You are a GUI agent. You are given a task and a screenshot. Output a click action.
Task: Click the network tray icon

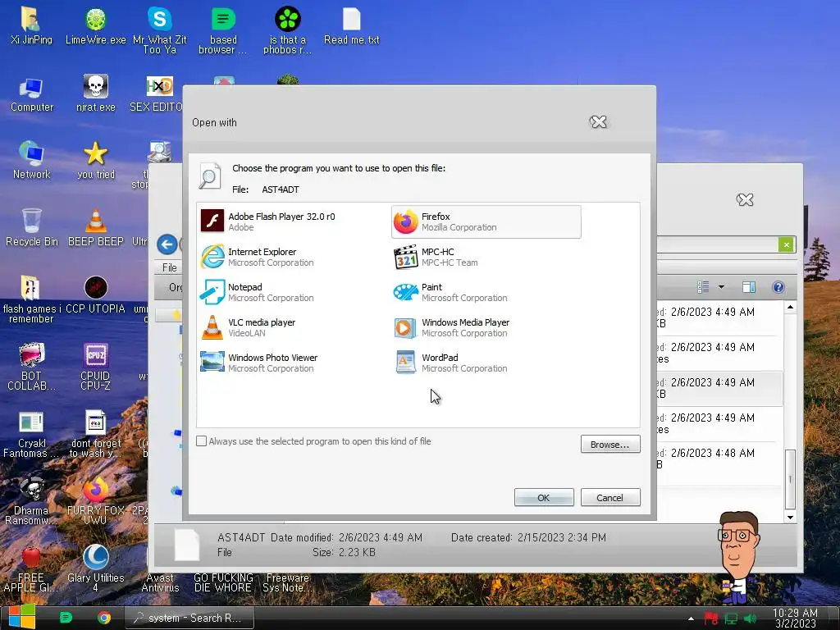pyautogui.click(x=731, y=619)
